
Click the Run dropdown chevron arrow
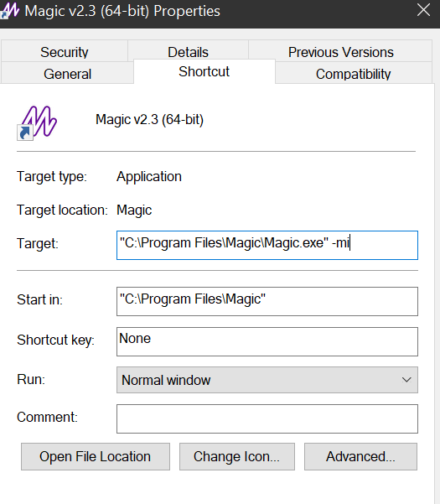406,380
